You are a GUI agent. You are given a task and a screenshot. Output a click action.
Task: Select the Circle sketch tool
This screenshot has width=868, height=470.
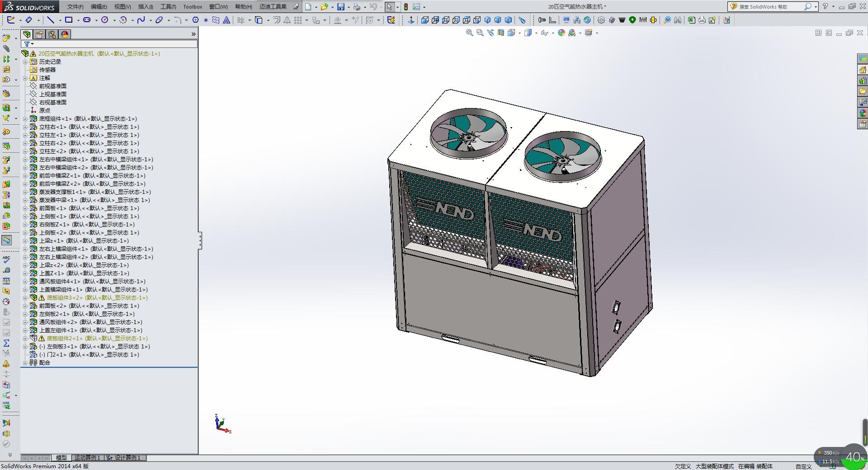click(x=105, y=20)
